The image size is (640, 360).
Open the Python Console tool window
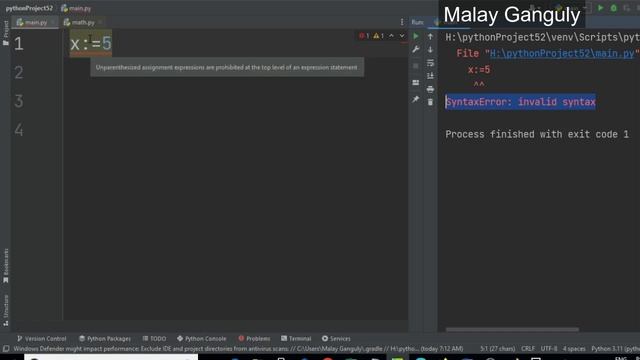click(202, 338)
